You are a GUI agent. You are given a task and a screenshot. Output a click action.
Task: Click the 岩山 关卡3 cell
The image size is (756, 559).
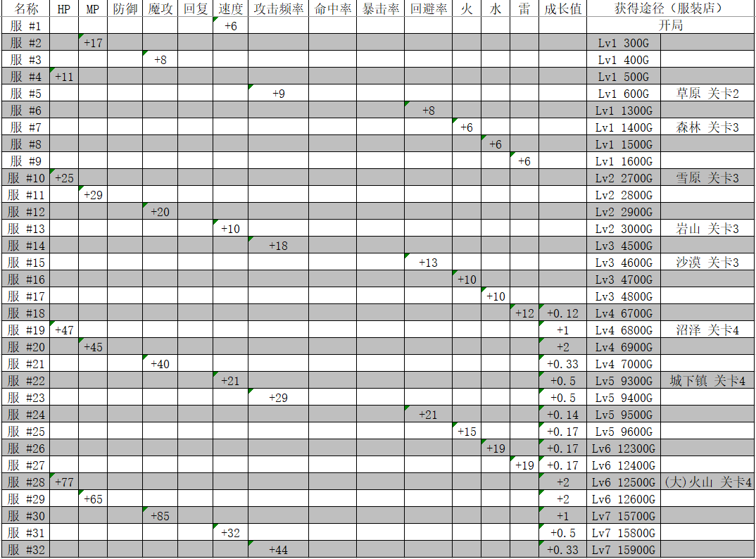(707, 228)
